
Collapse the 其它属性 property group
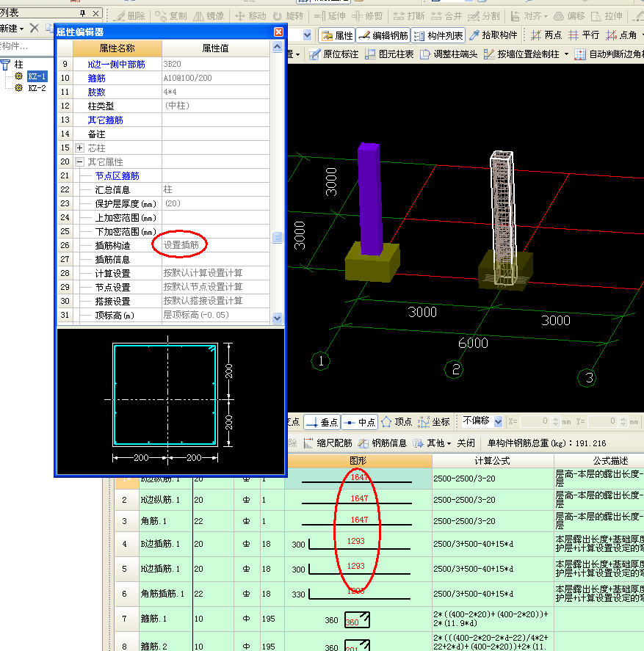click(79, 162)
